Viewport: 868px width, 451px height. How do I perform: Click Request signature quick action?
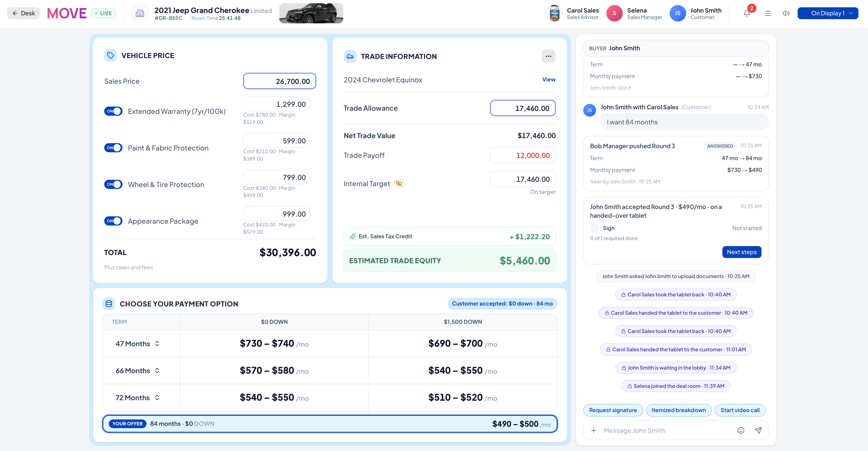[x=612, y=410]
